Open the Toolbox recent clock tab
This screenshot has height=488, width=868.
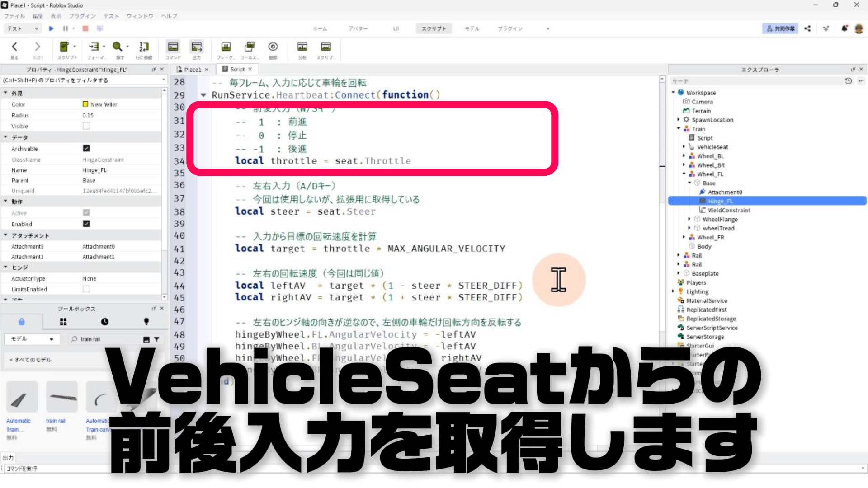pyautogui.click(x=104, y=322)
